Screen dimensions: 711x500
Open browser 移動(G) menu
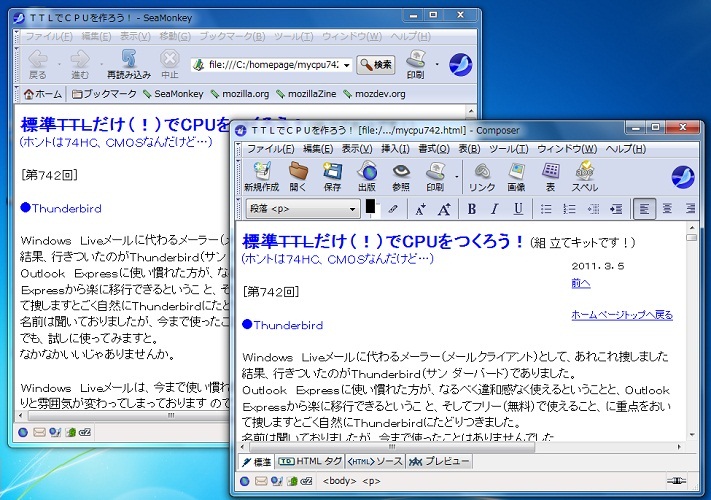[175, 36]
